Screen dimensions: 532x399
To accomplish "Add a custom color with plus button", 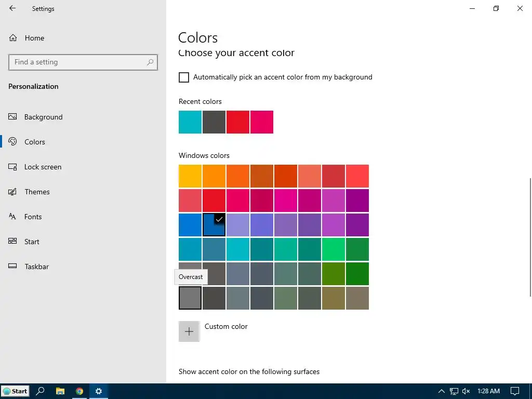I will (x=189, y=331).
